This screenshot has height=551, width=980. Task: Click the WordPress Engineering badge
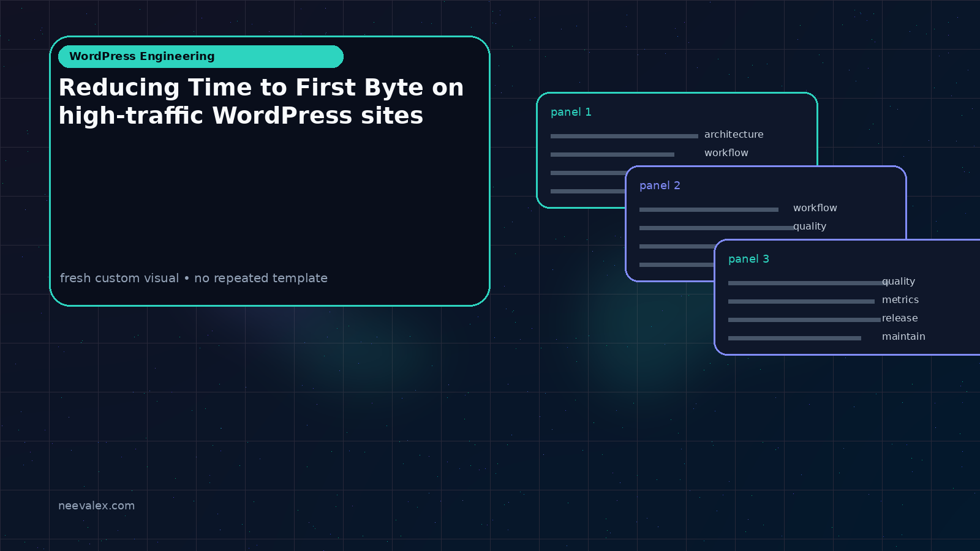pos(201,56)
